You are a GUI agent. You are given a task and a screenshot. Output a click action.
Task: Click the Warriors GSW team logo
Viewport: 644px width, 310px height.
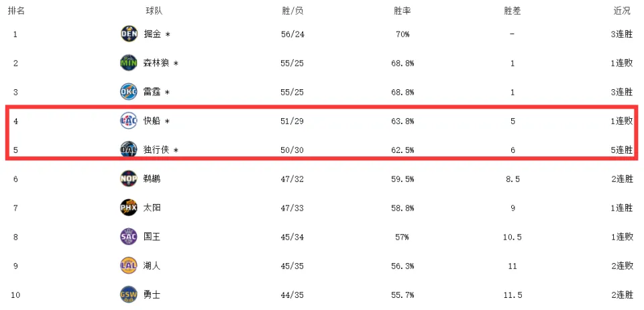[129, 295]
